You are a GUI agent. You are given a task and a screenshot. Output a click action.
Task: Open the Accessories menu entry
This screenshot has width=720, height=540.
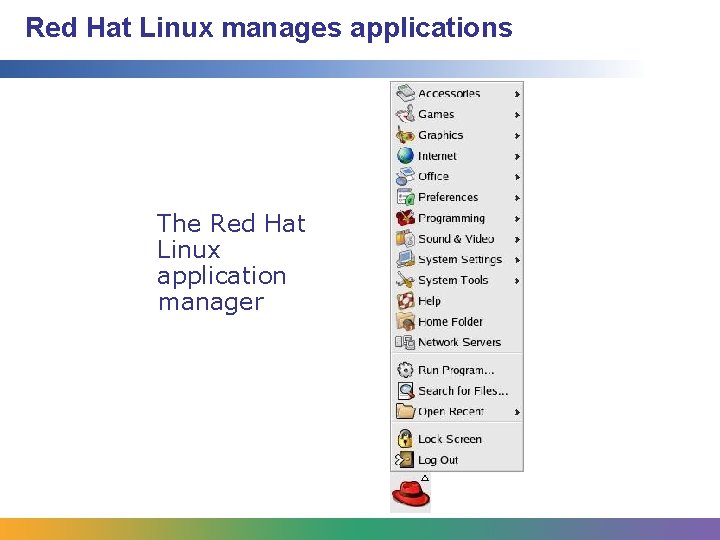(x=457, y=93)
